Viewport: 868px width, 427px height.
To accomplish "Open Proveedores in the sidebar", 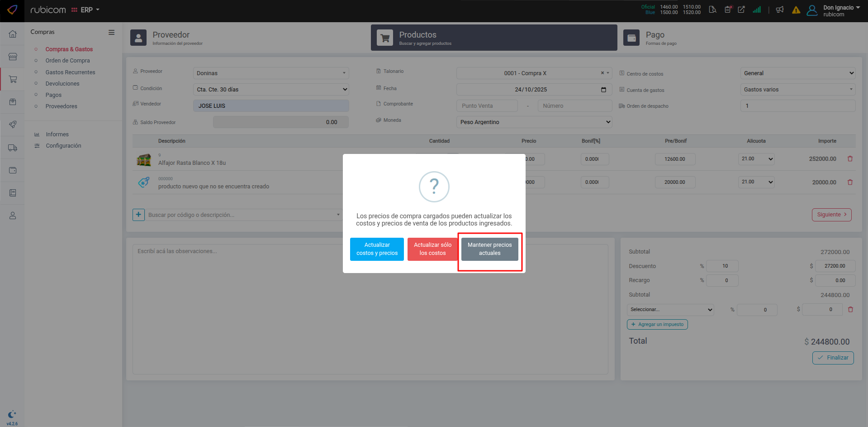I will point(61,106).
